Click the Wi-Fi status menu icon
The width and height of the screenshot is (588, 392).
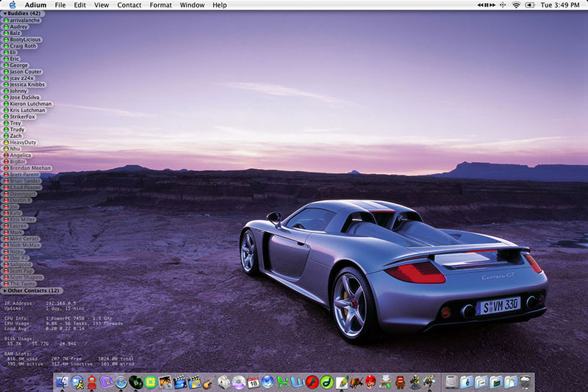point(517,5)
